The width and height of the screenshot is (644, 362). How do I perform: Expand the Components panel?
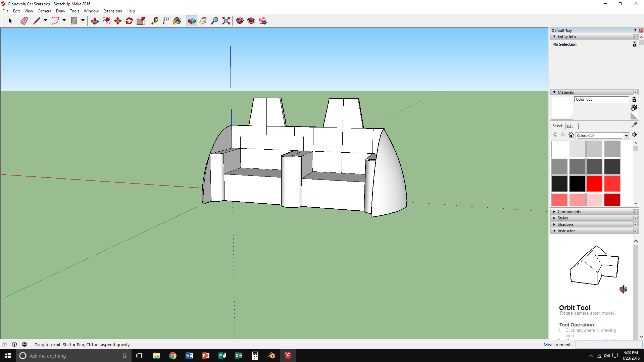pyautogui.click(x=569, y=212)
